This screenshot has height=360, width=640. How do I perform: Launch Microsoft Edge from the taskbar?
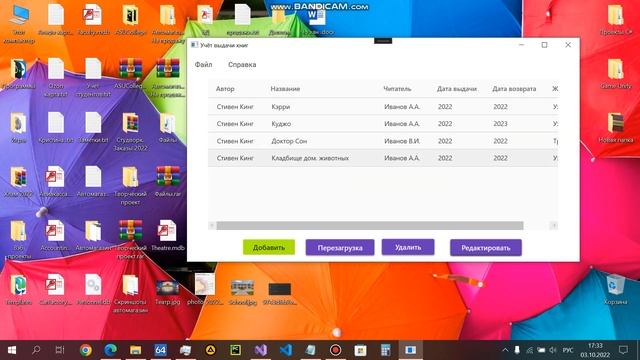tap(110, 350)
